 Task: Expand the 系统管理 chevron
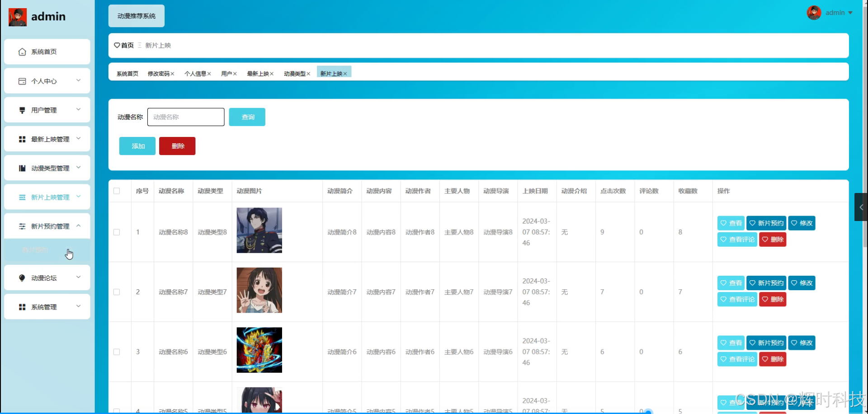78,306
